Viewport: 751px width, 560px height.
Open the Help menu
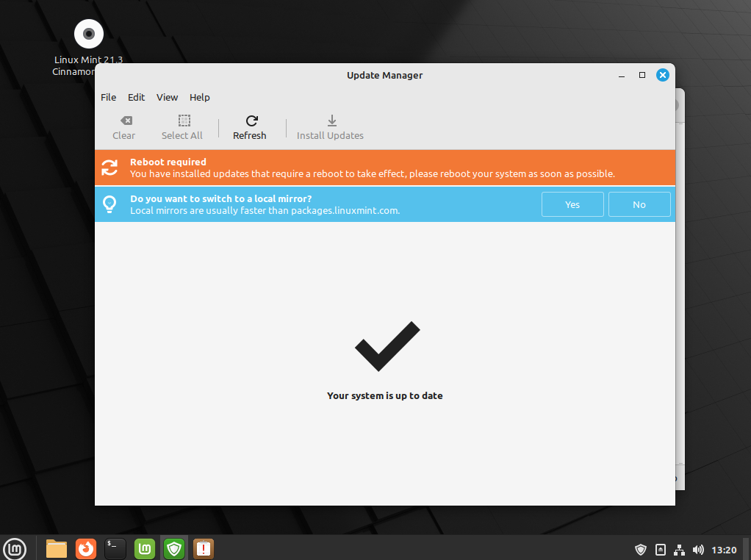[200, 97]
